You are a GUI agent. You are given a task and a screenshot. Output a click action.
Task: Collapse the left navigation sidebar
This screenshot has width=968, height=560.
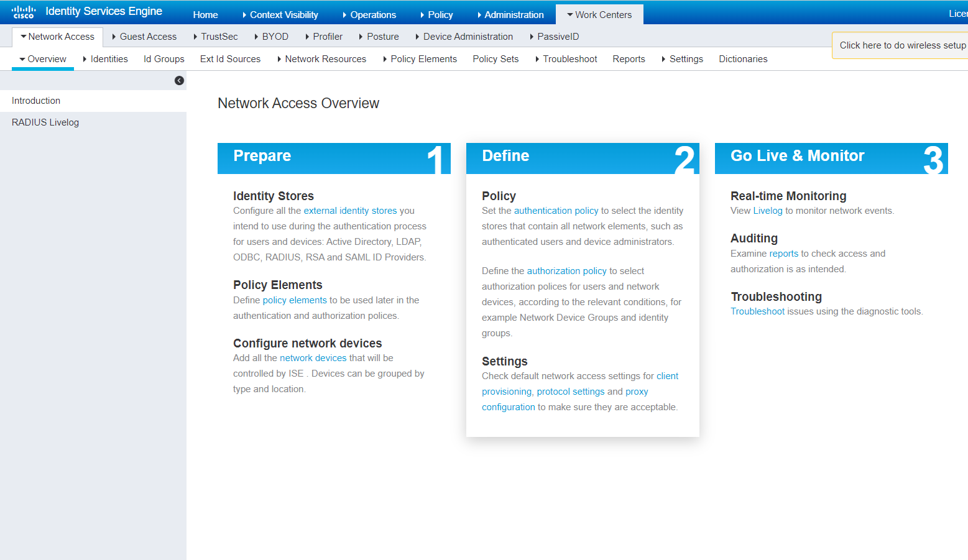[179, 80]
